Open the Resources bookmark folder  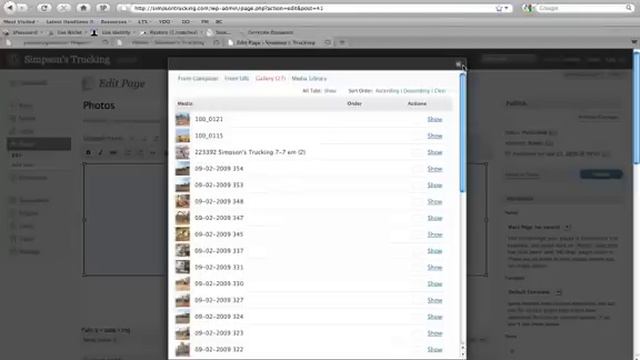[115, 22]
